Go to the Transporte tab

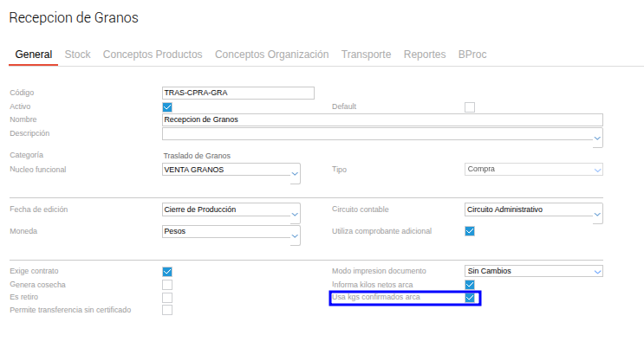(366, 55)
